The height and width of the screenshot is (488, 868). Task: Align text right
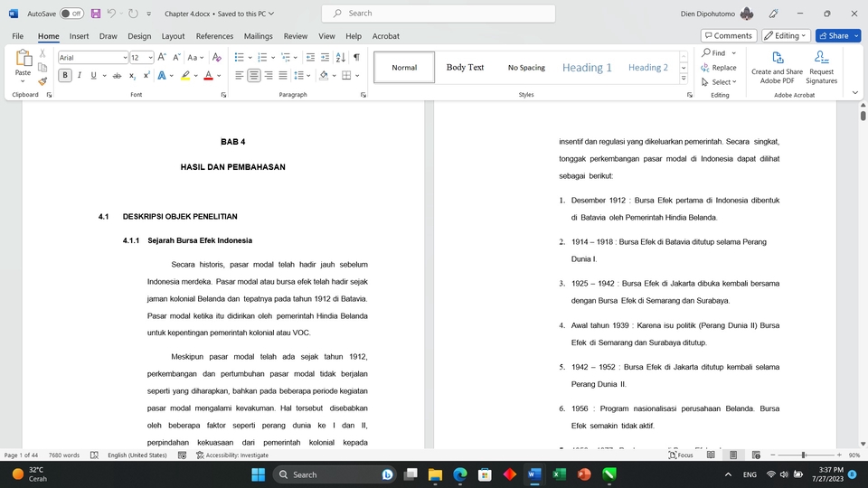[269, 75]
